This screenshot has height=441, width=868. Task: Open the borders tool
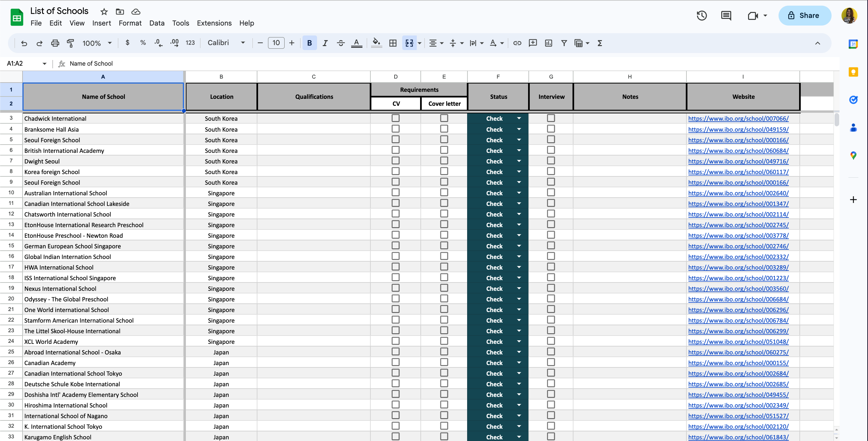(x=393, y=43)
